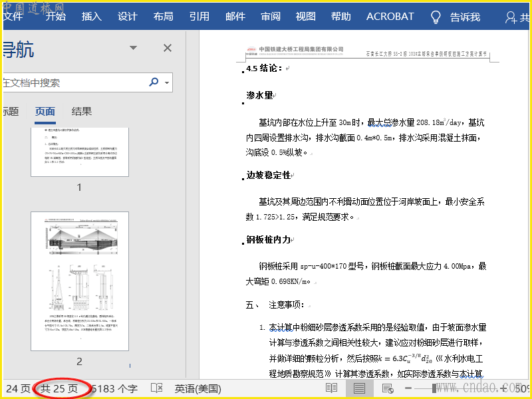Open the 帮助 ribbon tab
Viewport: 532px width, 399px height.
pos(341,16)
